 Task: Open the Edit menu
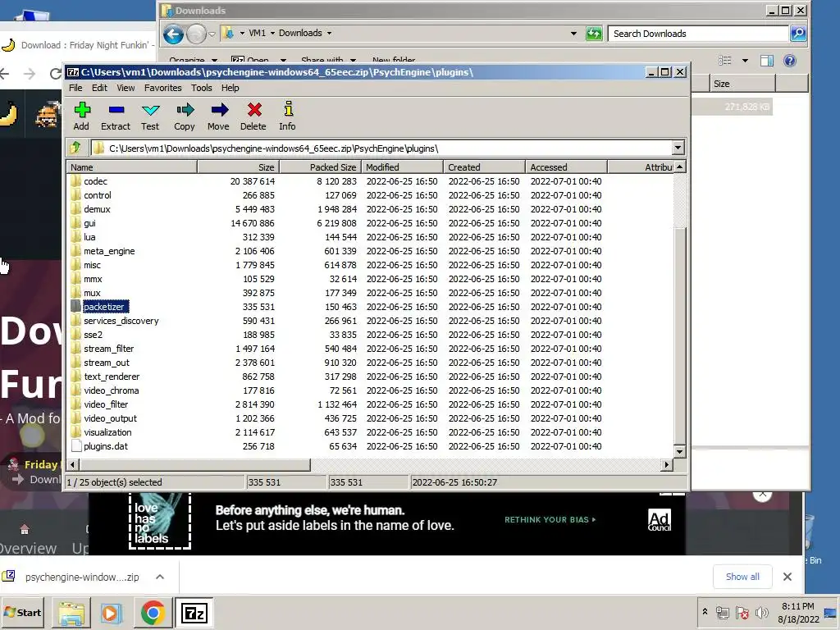[x=99, y=88]
